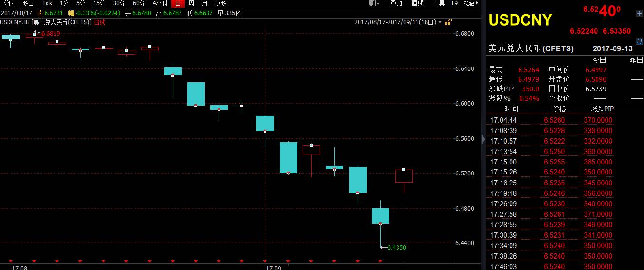644x270 pixels.
Task: Click the plus icon beside USDCNY price
Action: point(639,14)
